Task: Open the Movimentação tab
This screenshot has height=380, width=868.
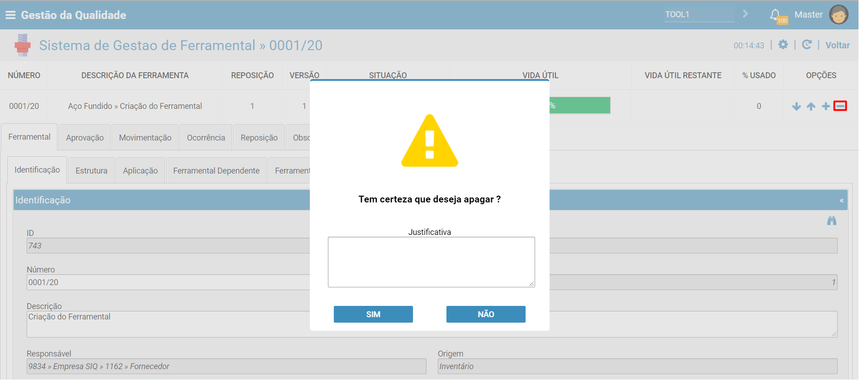Action: 145,138
